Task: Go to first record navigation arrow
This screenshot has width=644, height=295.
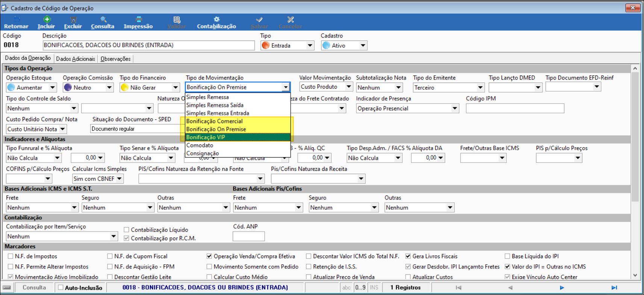Action: click(x=458, y=287)
